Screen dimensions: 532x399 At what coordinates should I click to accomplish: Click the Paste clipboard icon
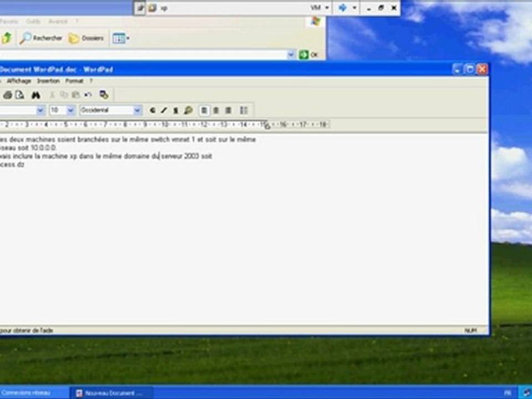click(76, 95)
